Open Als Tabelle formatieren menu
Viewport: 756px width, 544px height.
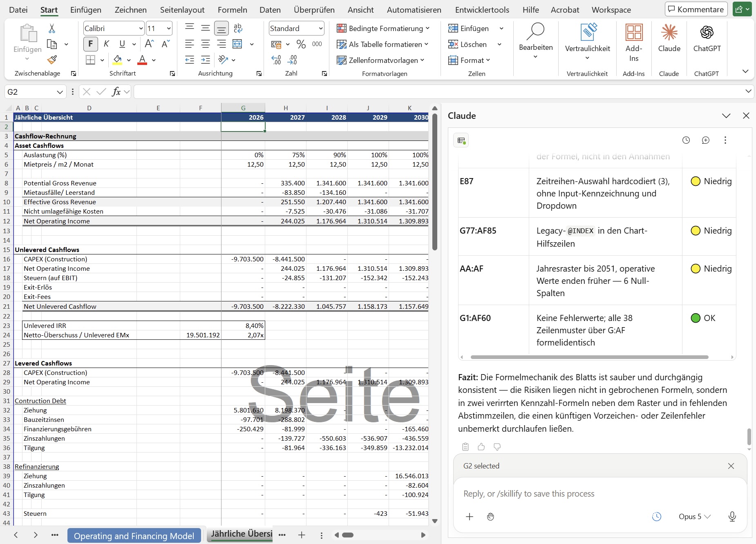pos(382,44)
